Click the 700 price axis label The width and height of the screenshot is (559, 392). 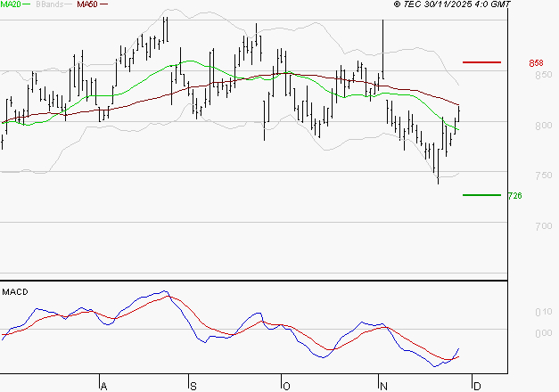coord(543,226)
